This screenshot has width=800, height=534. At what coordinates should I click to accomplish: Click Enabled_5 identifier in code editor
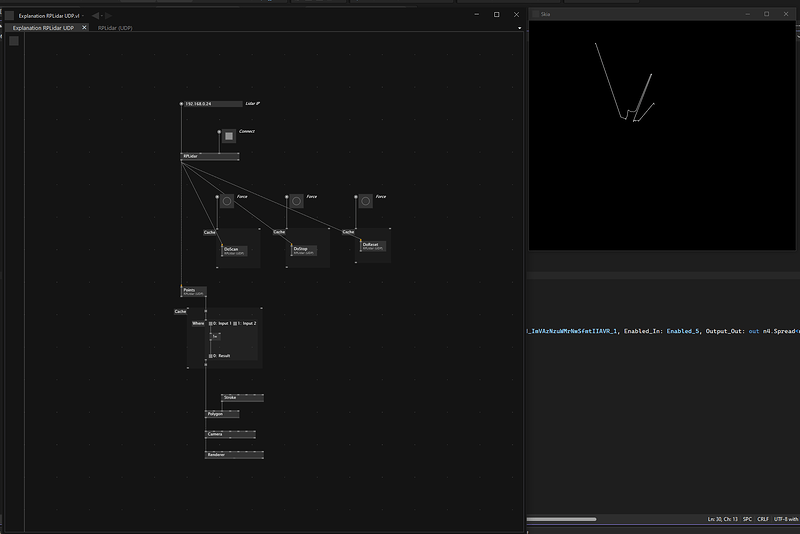click(x=683, y=331)
